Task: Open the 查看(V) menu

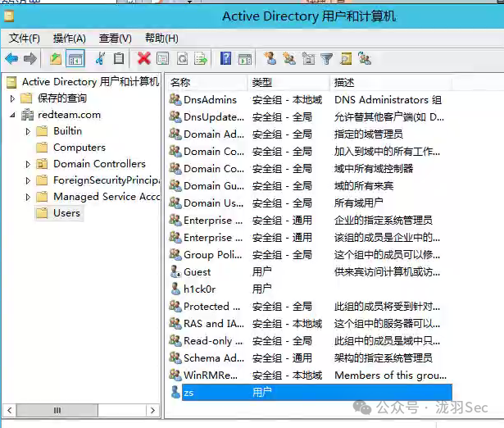Action: coord(115,39)
